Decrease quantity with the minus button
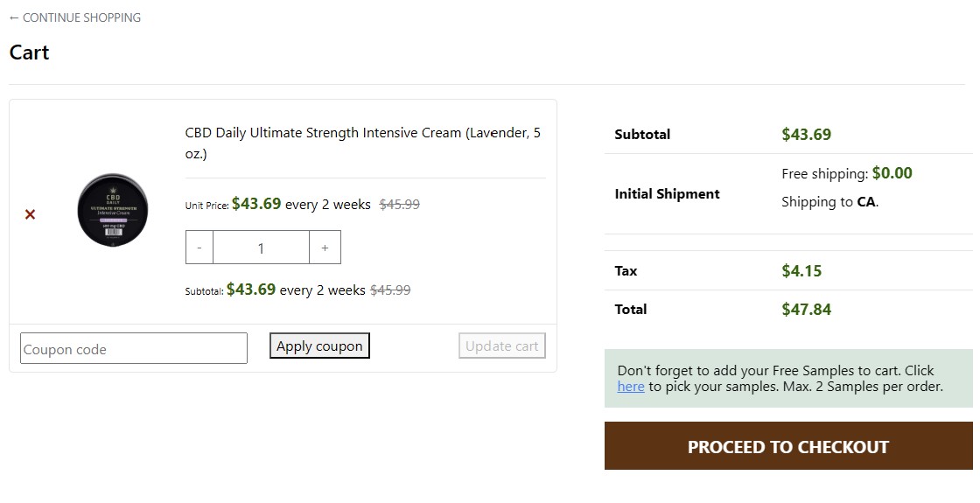The image size is (980, 503). coord(199,248)
